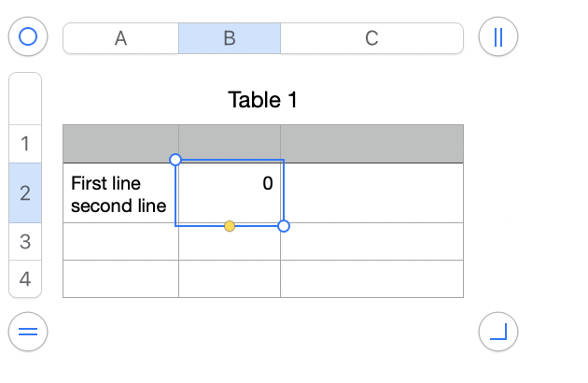Click the add columns handle icon
Image resolution: width=588 pixels, height=383 pixels.
coord(497,37)
